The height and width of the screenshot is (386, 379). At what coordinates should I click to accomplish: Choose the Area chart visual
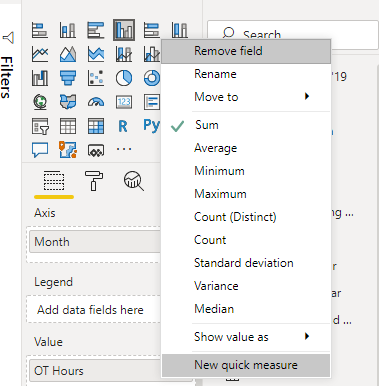coord(68,54)
